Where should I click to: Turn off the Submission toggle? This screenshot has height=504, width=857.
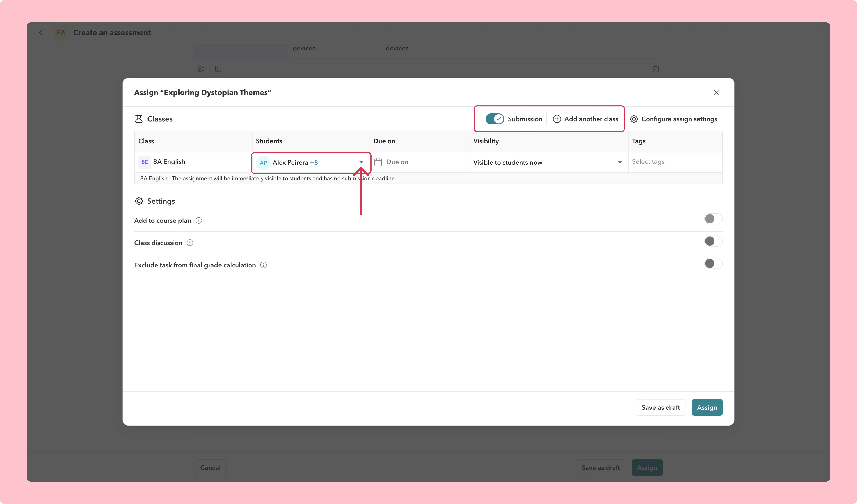coord(494,119)
